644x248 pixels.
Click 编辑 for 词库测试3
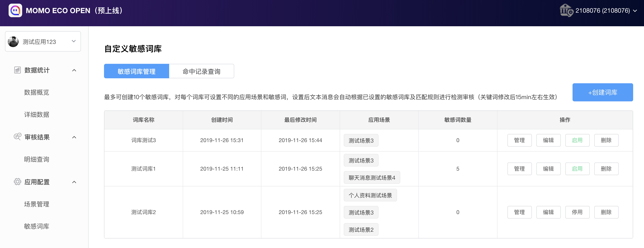click(x=548, y=140)
